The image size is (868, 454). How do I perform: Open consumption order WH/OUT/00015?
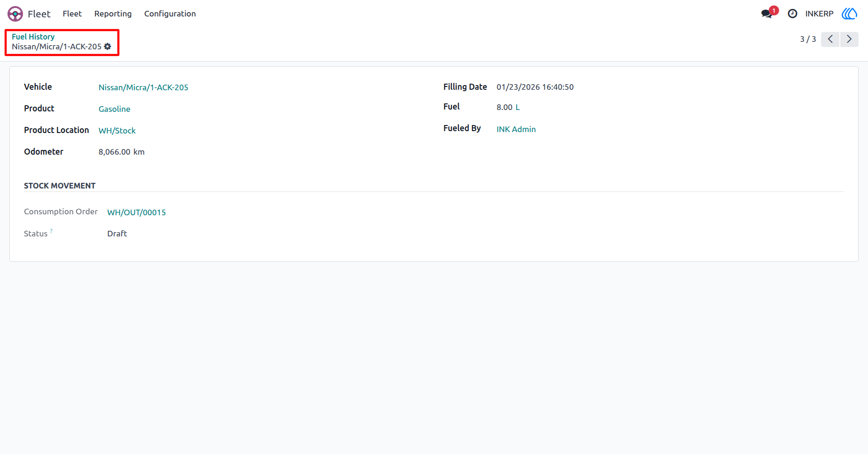coord(137,212)
